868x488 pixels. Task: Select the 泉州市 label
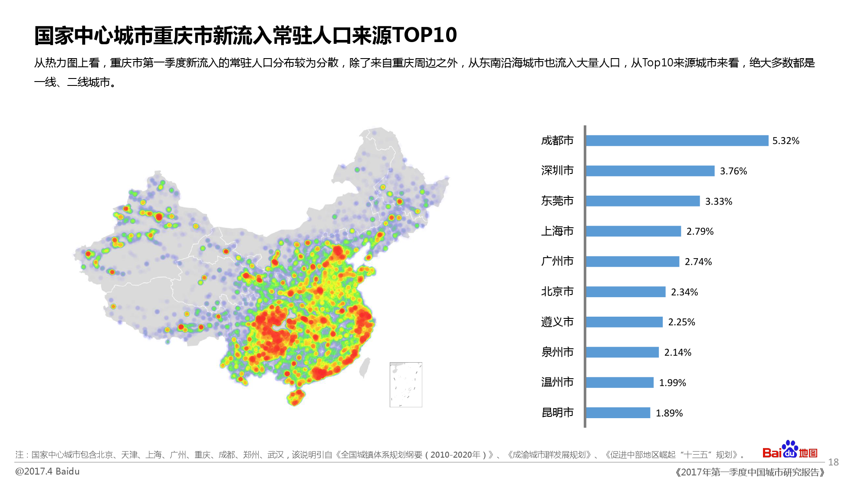557,352
